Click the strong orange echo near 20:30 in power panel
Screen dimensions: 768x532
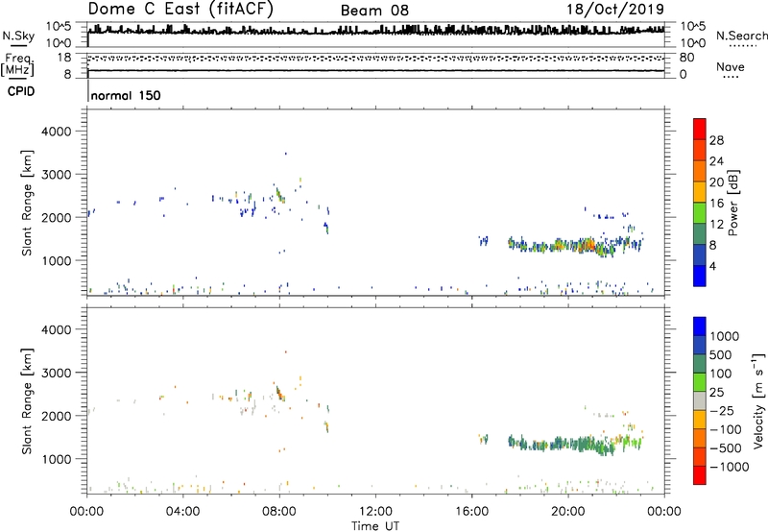(589, 244)
